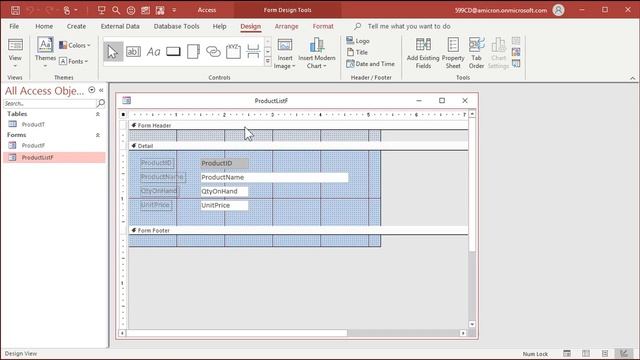Click the Detail section bar
640x360 pixels.
point(298,146)
